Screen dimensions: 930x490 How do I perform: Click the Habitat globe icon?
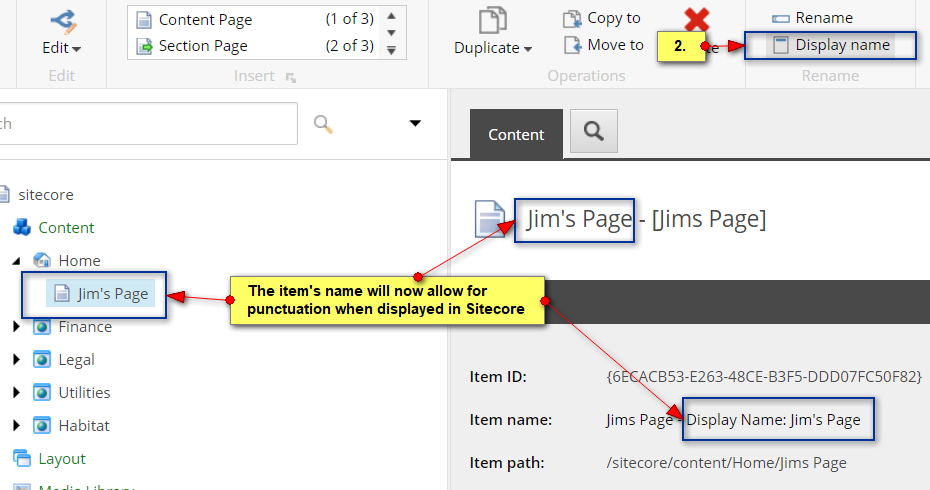point(42,425)
